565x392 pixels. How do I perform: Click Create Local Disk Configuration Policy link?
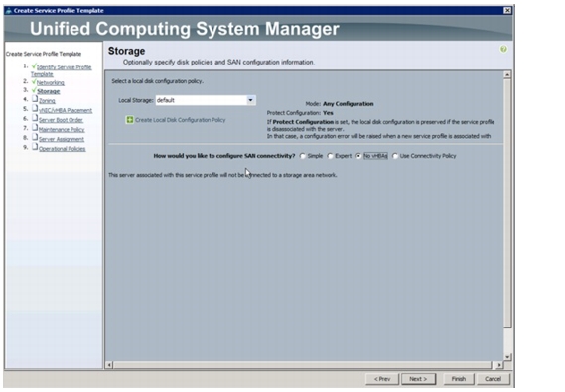180,120
